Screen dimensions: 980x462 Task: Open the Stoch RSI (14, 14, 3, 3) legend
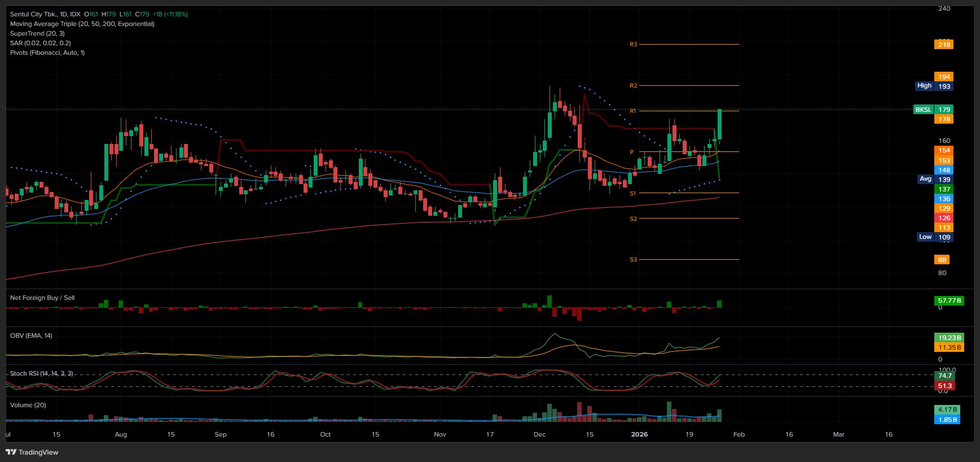click(x=41, y=373)
